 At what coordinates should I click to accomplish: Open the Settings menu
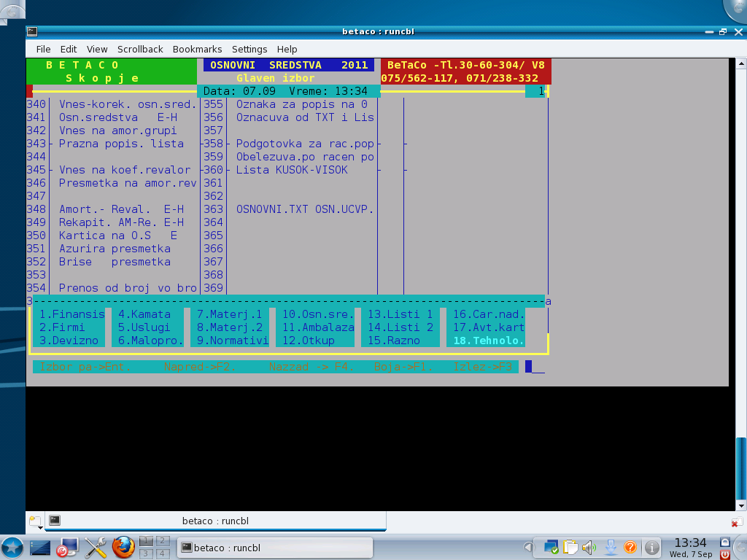tap(249, 49)
